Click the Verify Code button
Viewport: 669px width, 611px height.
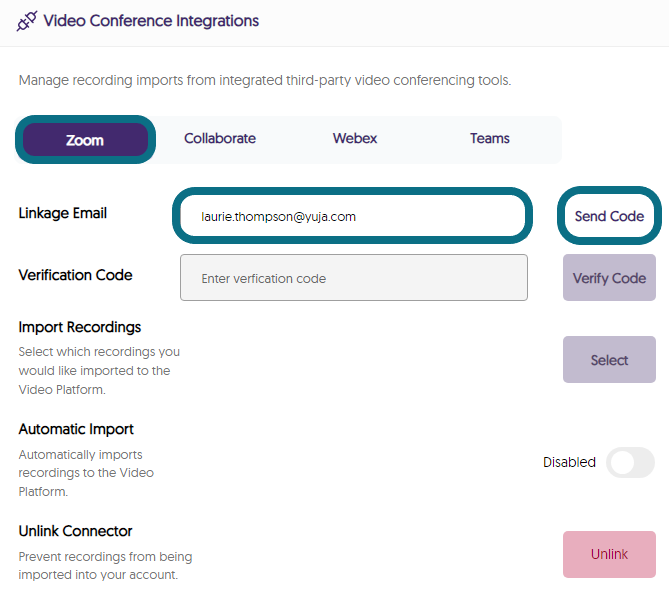click(x=609, y=278)
